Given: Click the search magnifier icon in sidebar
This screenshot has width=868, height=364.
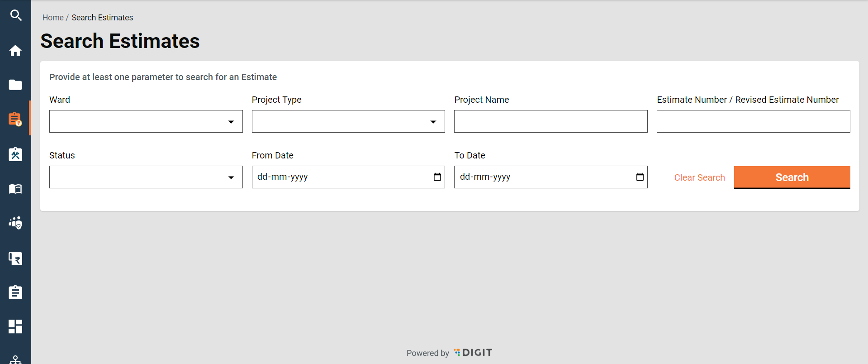Looking at the screenshot, I should (x=16, y=15).
